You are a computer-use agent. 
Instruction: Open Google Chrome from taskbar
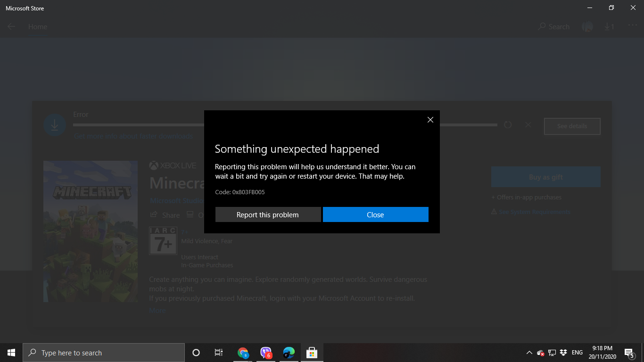[243, 353]
